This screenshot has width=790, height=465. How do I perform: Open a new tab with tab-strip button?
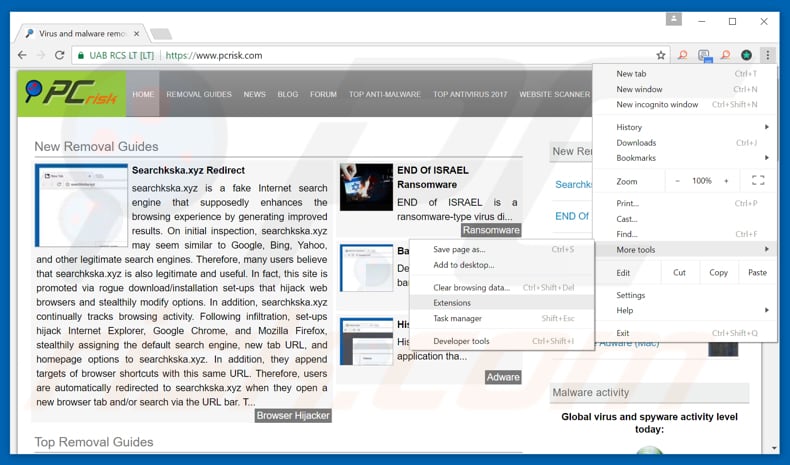pyautogui.click(x=161, y=34)
